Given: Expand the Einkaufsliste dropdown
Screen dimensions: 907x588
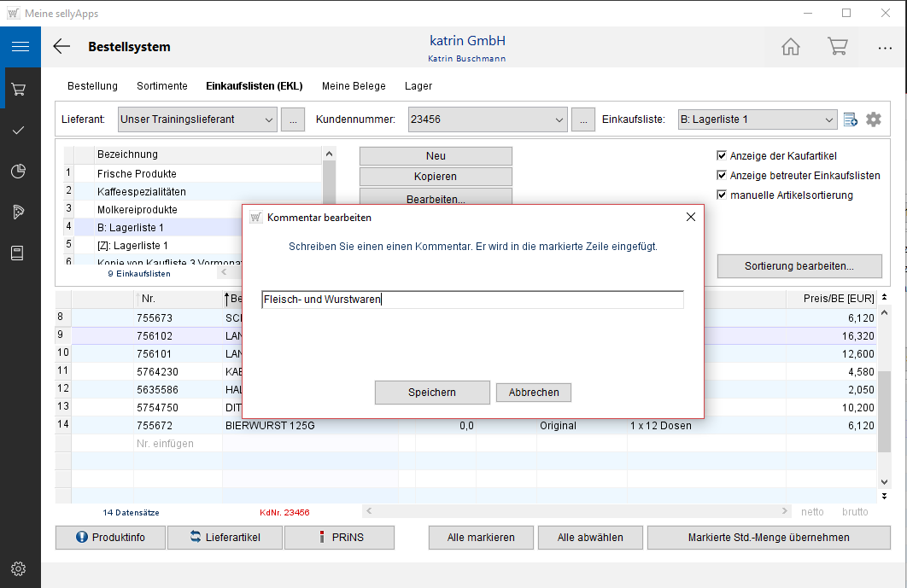Looking at the screenshot, I should point(829,119).
